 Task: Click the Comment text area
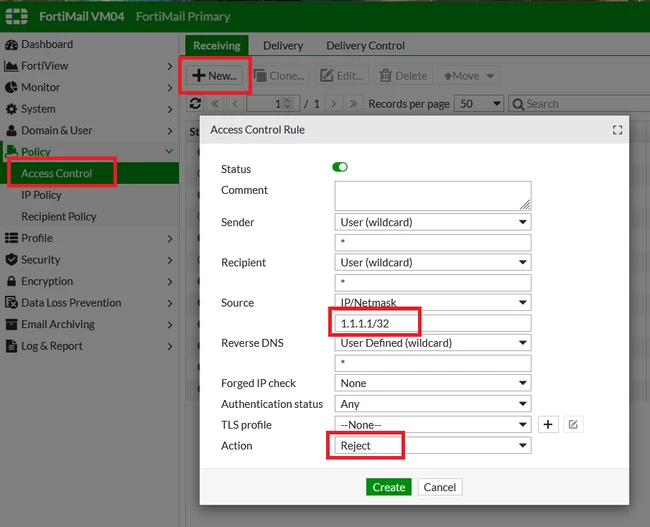coord(433,196)
